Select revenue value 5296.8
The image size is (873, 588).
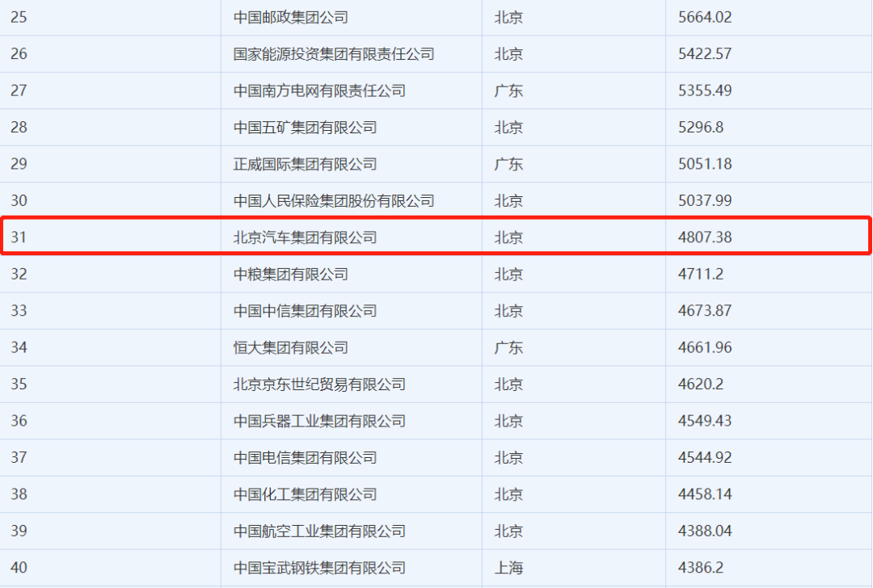[701, 128]
